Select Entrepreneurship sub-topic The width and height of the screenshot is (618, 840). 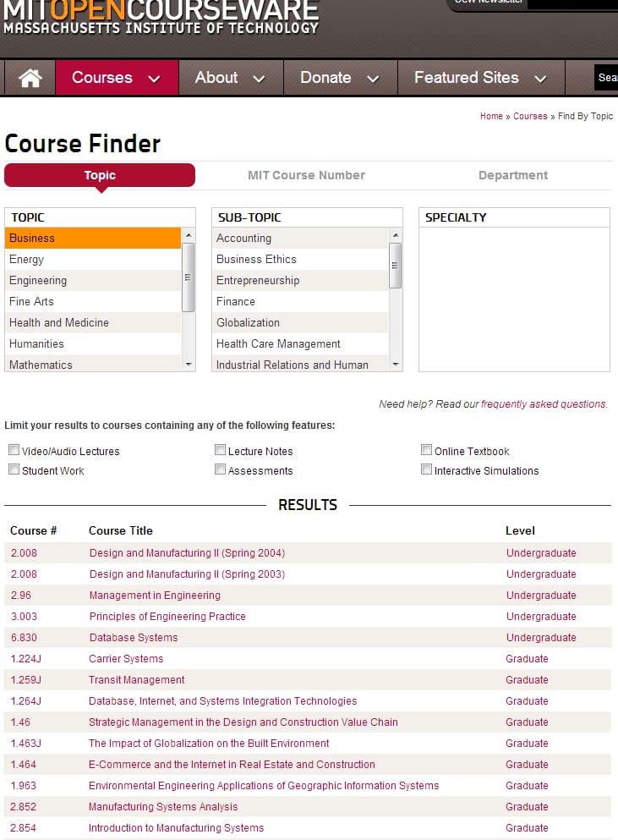pos(300,280)
